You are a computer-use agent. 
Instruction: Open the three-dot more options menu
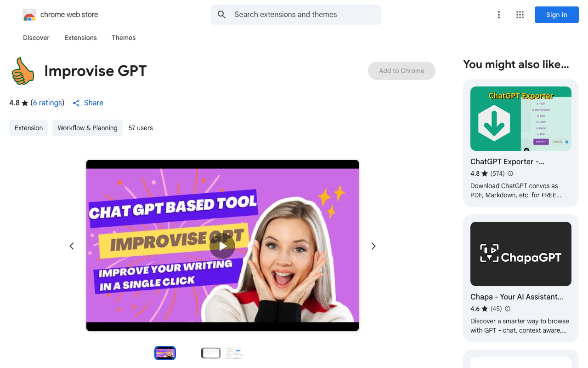(499, 15)
